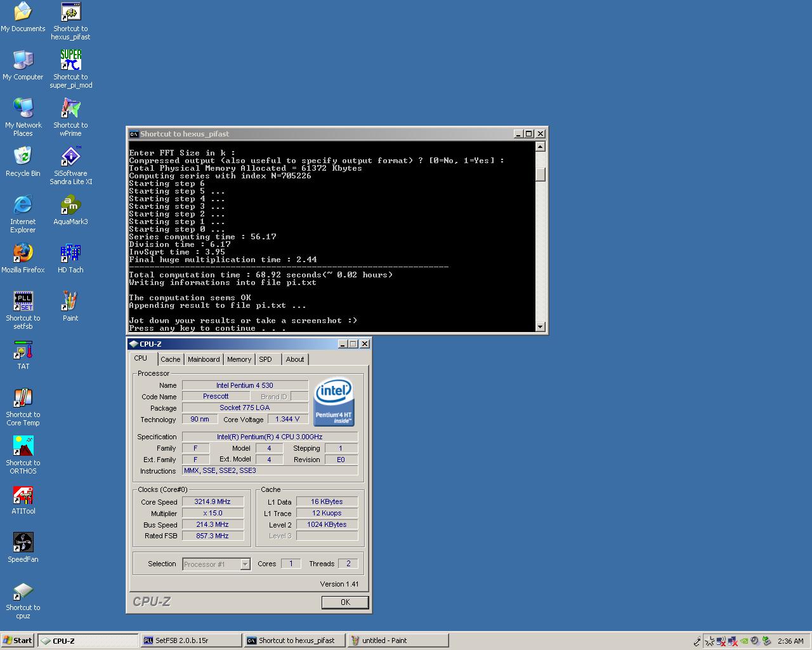This screenshot has height=650, width=812.
Task: Click Specification field Pentium 4 3.00GHz
Action: tap(270, 437)
